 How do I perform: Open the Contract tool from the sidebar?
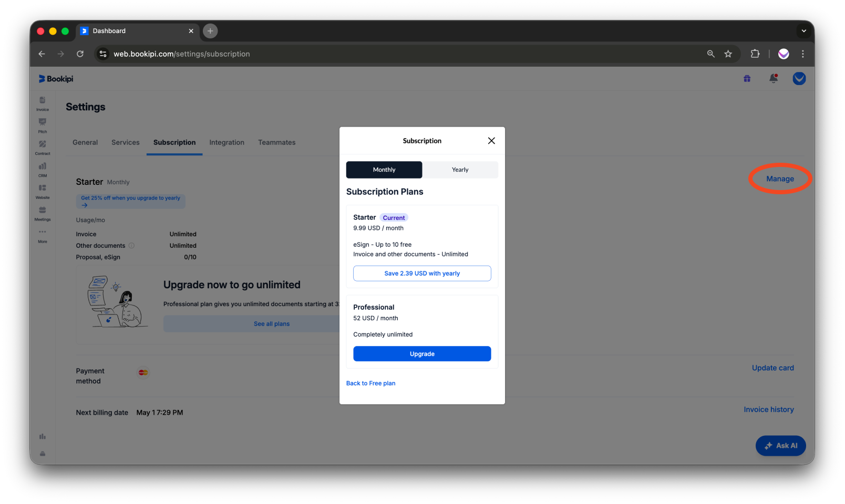(x=42, y=148)
